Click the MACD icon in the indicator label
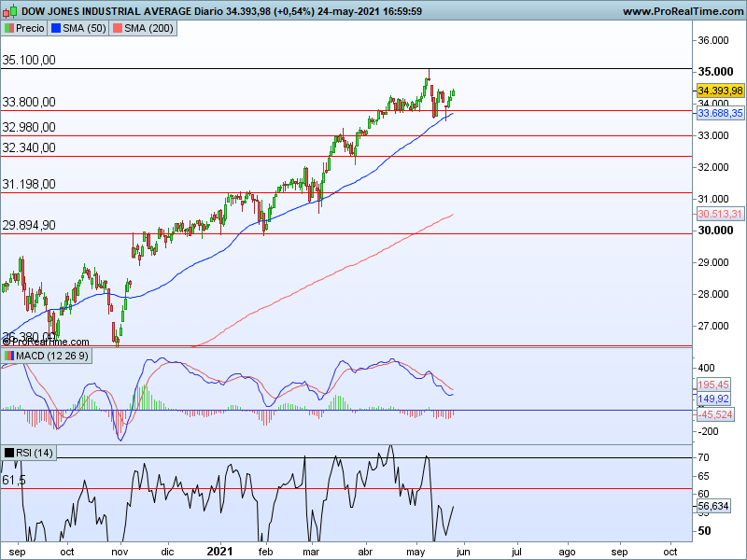Screen dimensions: 747x560 pos(9,356)
